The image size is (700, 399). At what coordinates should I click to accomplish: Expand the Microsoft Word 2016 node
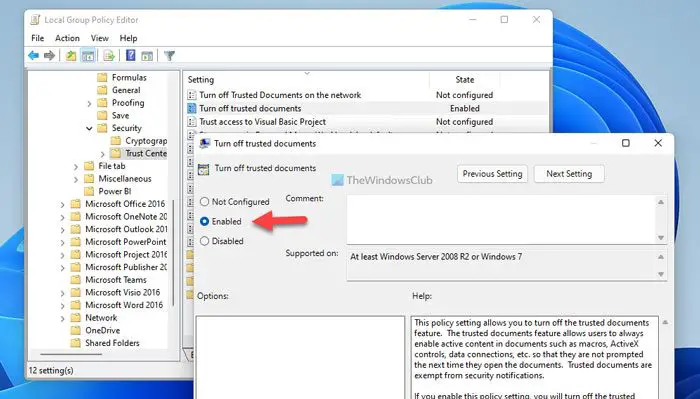coord(62,306)
